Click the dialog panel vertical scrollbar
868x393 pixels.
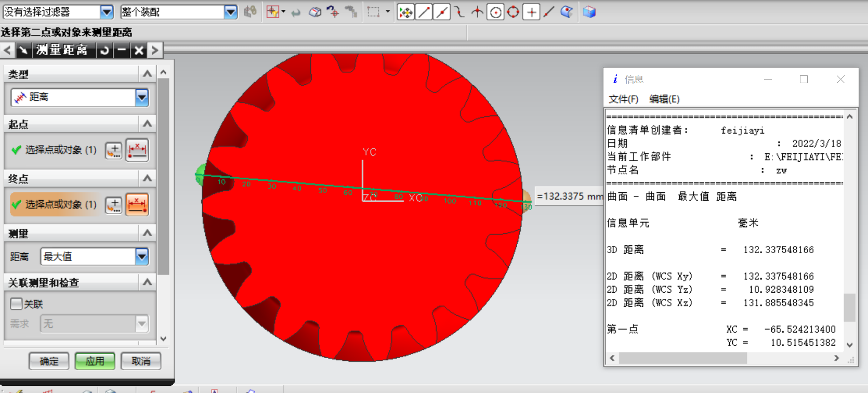[x=163, y=177]
